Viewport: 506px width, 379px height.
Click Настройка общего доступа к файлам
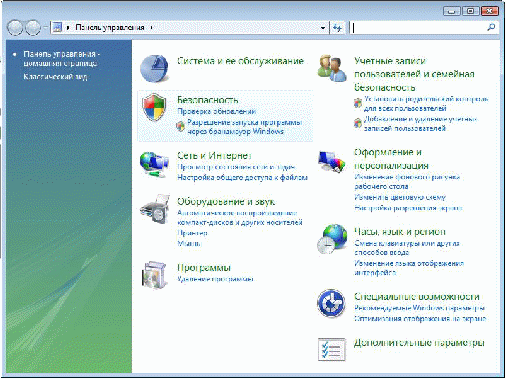point(242,178)
